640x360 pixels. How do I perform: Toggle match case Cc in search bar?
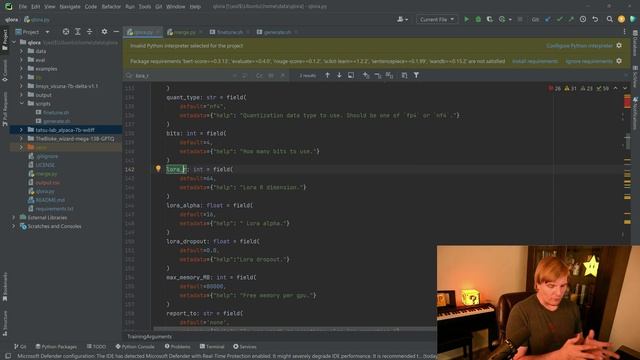pyautogui.click(x=259, y=76)
